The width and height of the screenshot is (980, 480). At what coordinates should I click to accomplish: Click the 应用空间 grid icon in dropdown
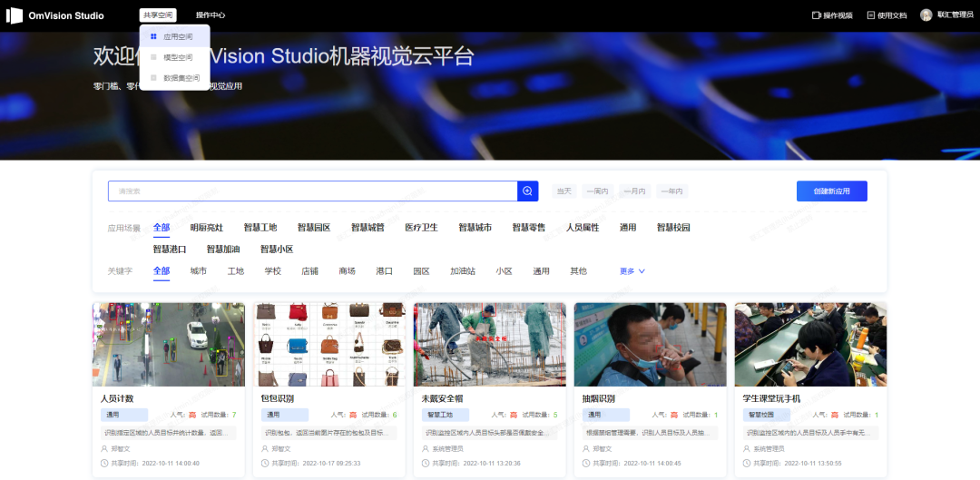[153, 37]
